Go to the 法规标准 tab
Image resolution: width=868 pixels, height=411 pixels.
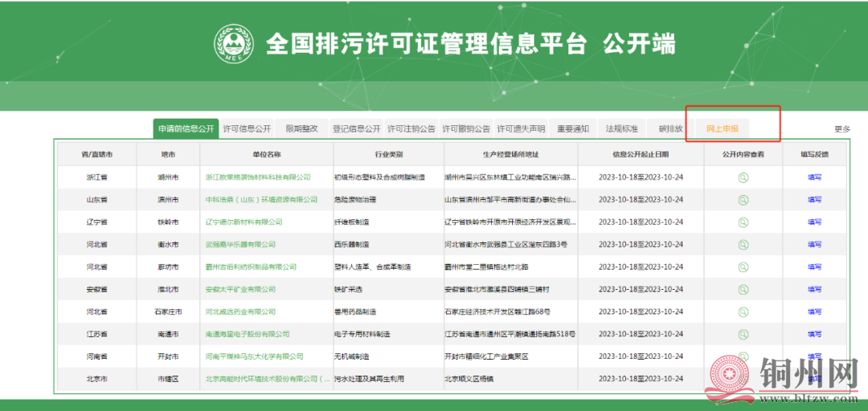[x=621, y=129]
